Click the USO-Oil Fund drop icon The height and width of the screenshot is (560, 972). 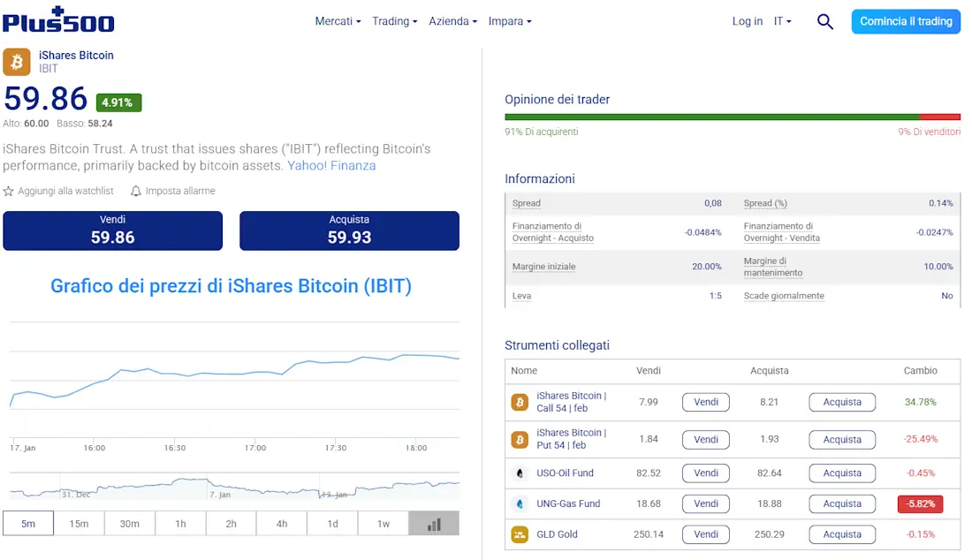click(x=520, y=473)
